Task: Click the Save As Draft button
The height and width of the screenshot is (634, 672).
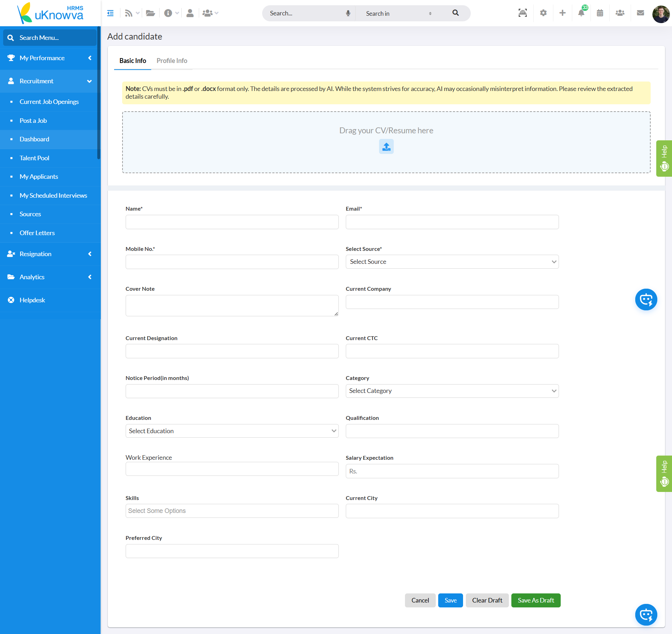Action: (x=535, y=600)
